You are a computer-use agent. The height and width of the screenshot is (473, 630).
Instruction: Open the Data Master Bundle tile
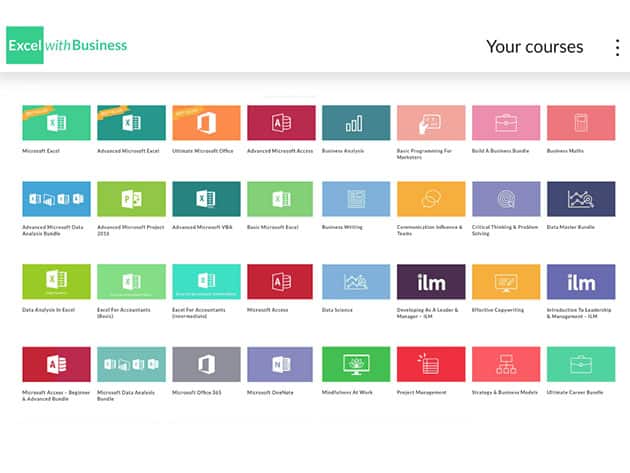point(581,199)
